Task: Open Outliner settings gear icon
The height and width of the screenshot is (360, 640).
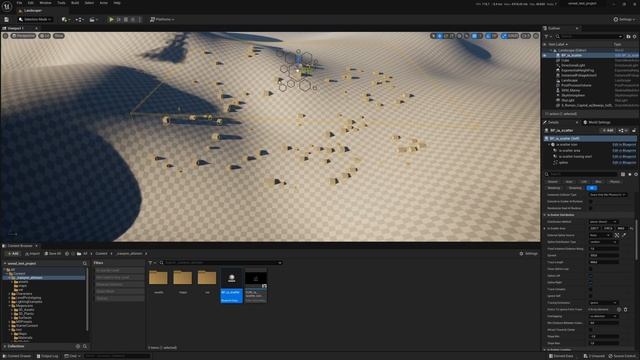Action: click(635, 37)
